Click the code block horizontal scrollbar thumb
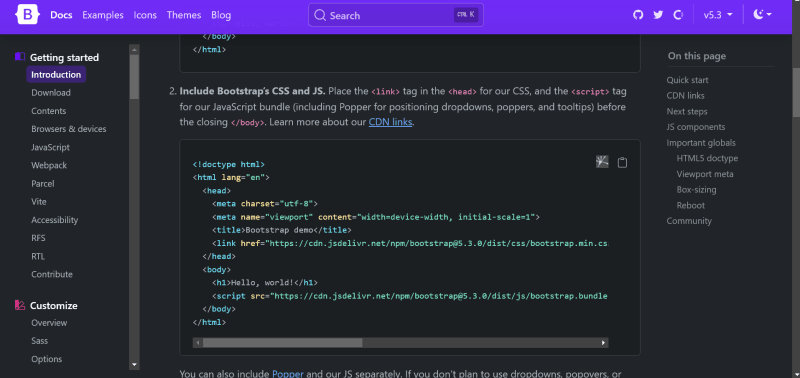 coord(283,343)
